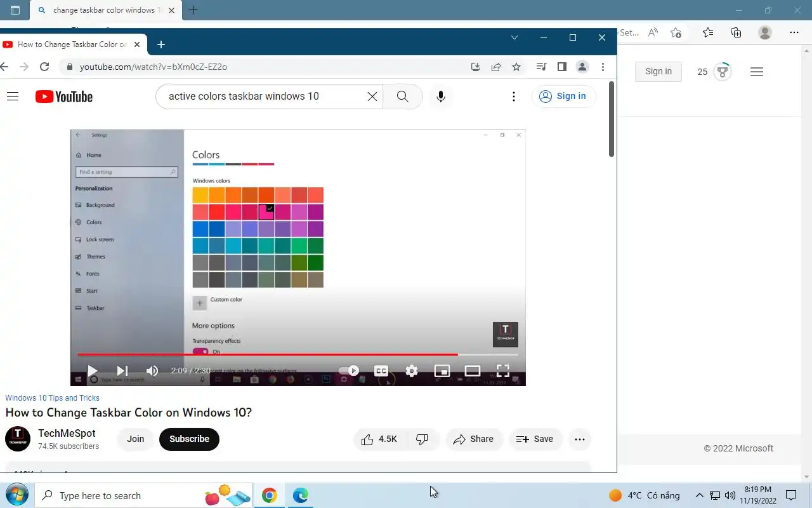
Task: Open Chrome tab search chevron
Action: (x=514, y=37)
